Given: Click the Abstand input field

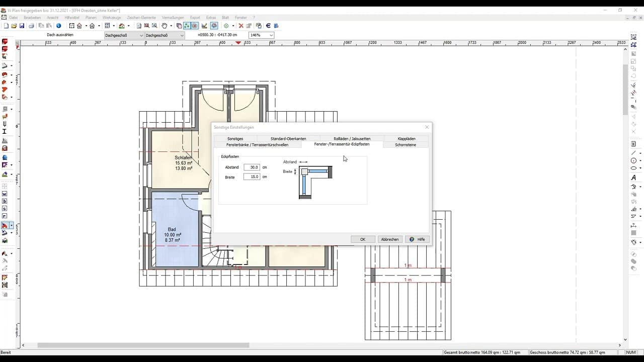Looking at the screenshot, I should coord(252,167).
